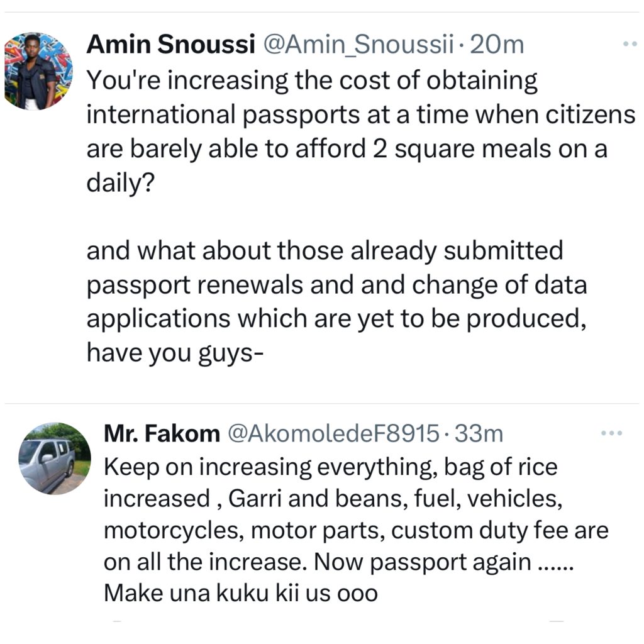The width and height of the screenshot is (644, 644).
Task: Click 'applications which are yet to be produced' line
Action: click(332, 319)
